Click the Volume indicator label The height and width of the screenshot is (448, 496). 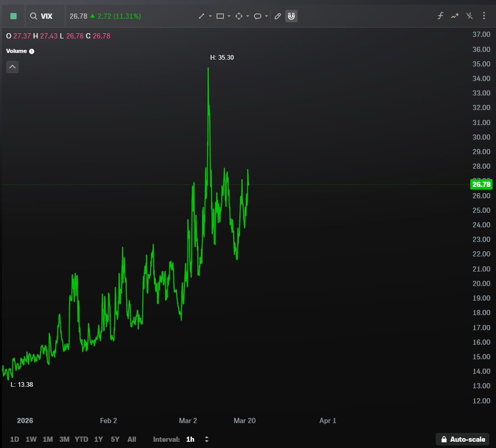[17, 51]
